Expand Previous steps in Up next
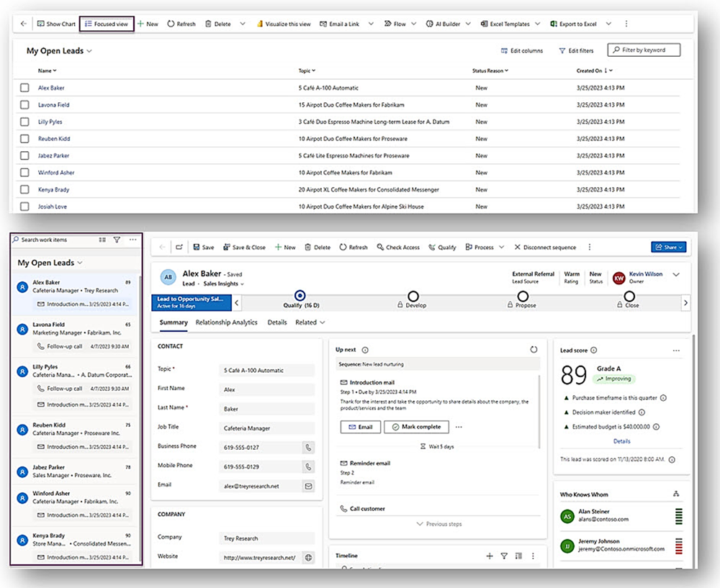The width and height of the screenshot is (720, 588). point(438,524)
